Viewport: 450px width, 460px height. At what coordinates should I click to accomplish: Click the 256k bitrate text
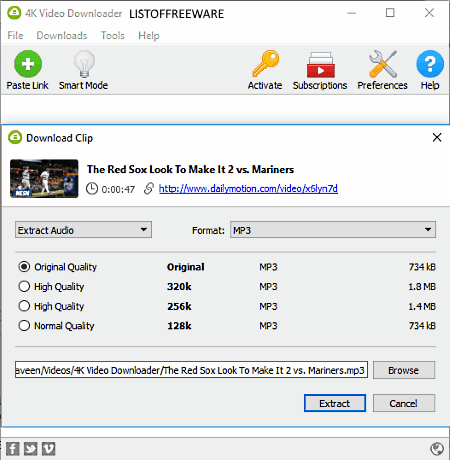(x=179, y=306)
